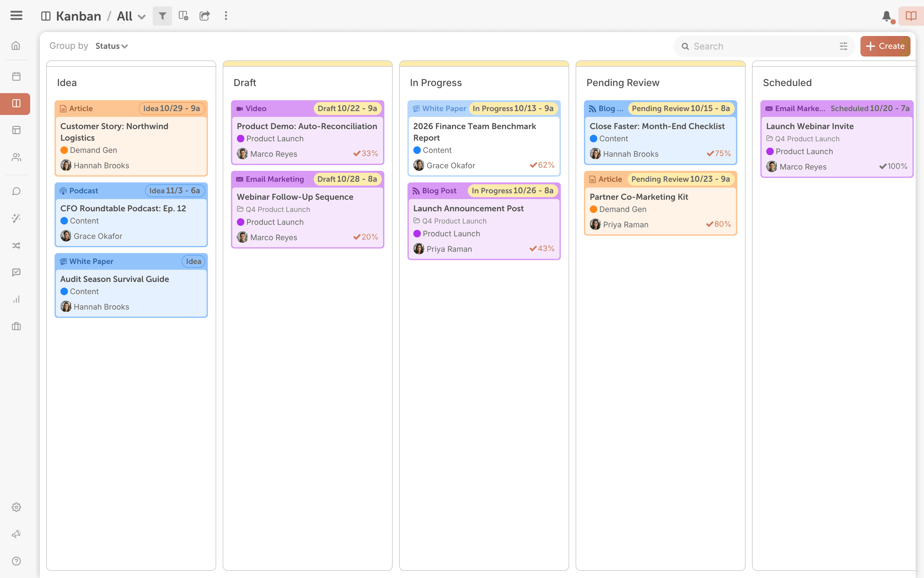Open approval checkmark message icon in sidebar

coord(16,272)
